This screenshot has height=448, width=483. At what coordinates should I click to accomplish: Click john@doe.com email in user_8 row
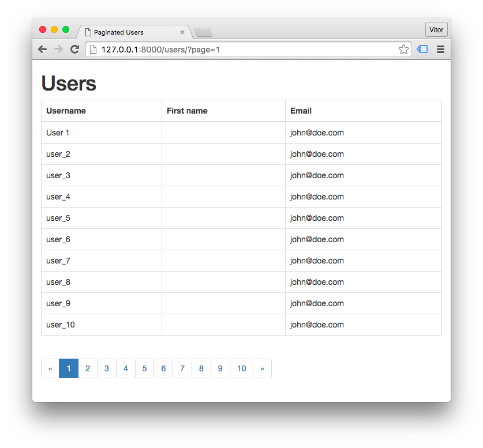tap(317, 282)
